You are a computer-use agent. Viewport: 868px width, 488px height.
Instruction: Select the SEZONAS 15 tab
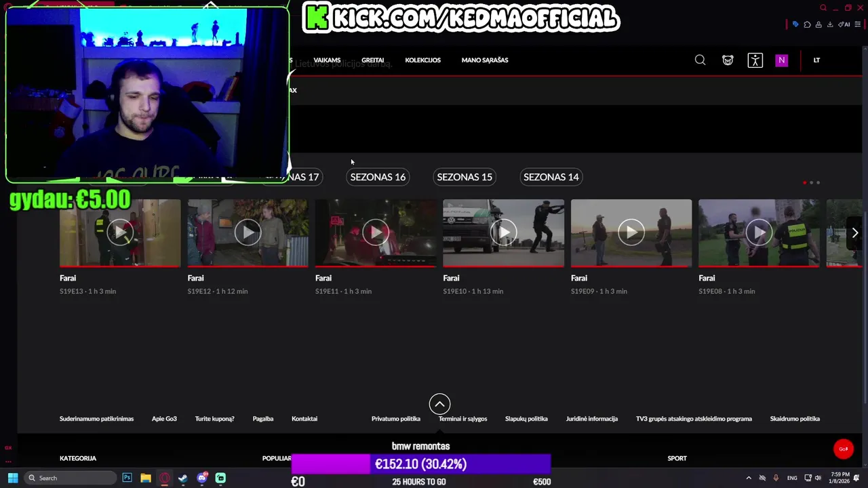pos(465,177)
